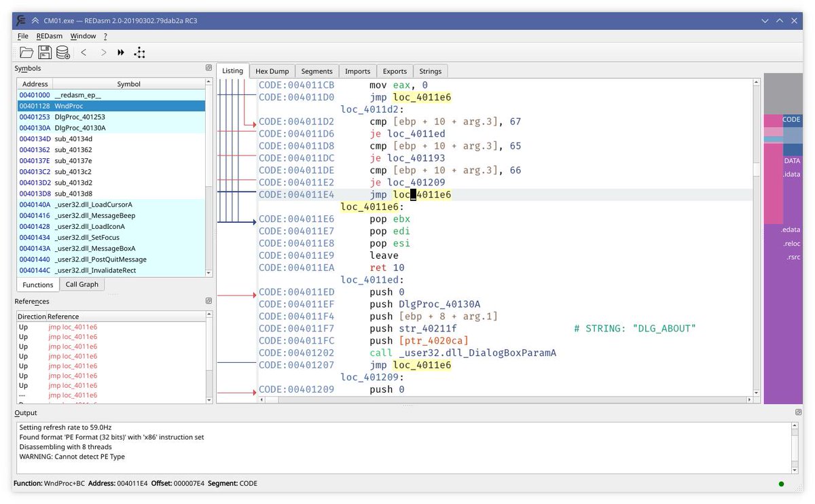The image size is (815, 504).
Task: Switch to the Exports tab
Action: [395, 71]
